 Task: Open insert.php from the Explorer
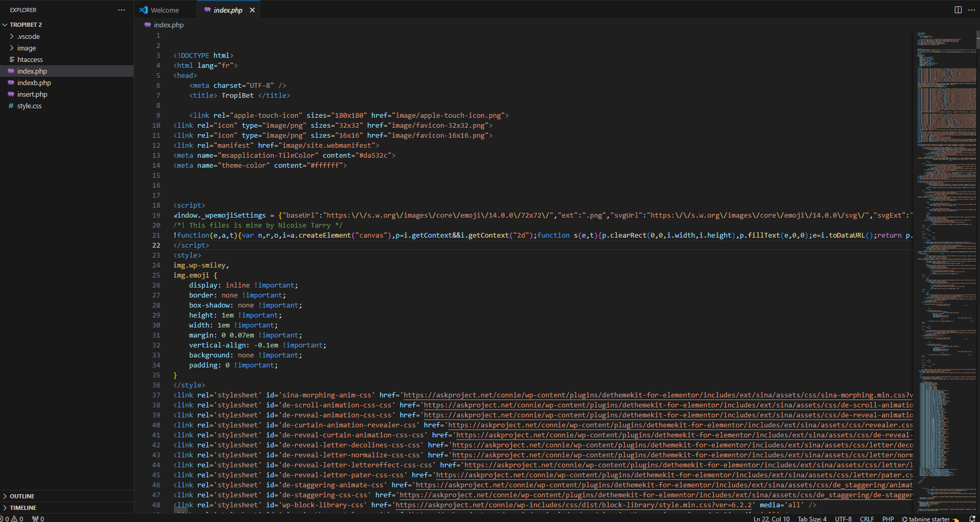pyautogui.click(x=67, y=94)
